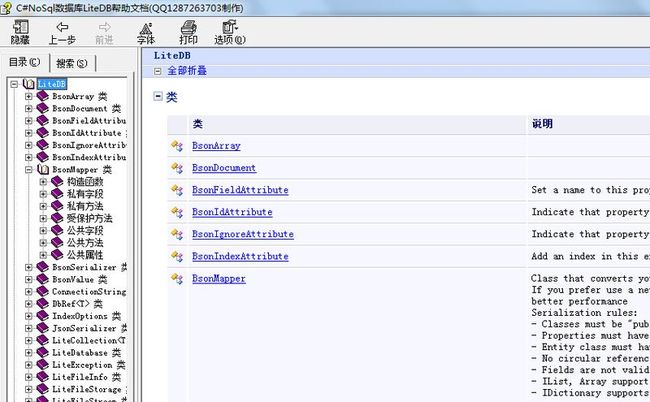The height and width of the screenshot is (402, 650).
Task: Collapse the LiteDB root tree node
Action: point(15,84)
